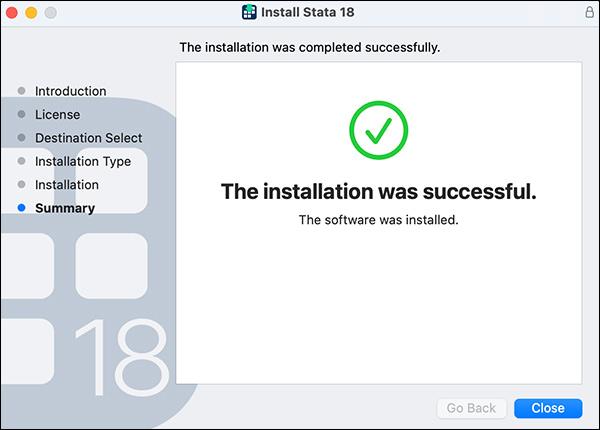The width and height of the screenshot is (600, 430).
Task: Select the Introduction step in sidebar
Action: 70,91
